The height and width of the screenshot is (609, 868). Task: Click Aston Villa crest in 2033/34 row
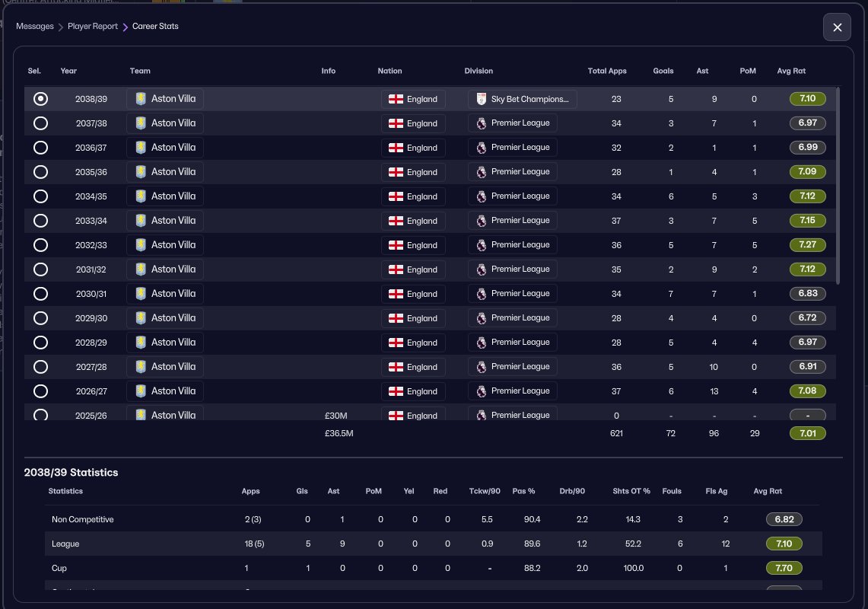[141, 221]
